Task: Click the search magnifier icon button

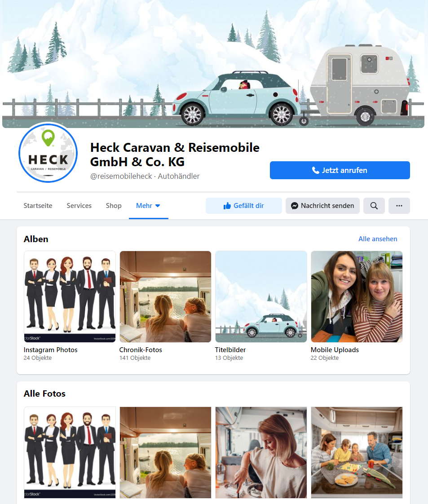Action: pos(374,206)
